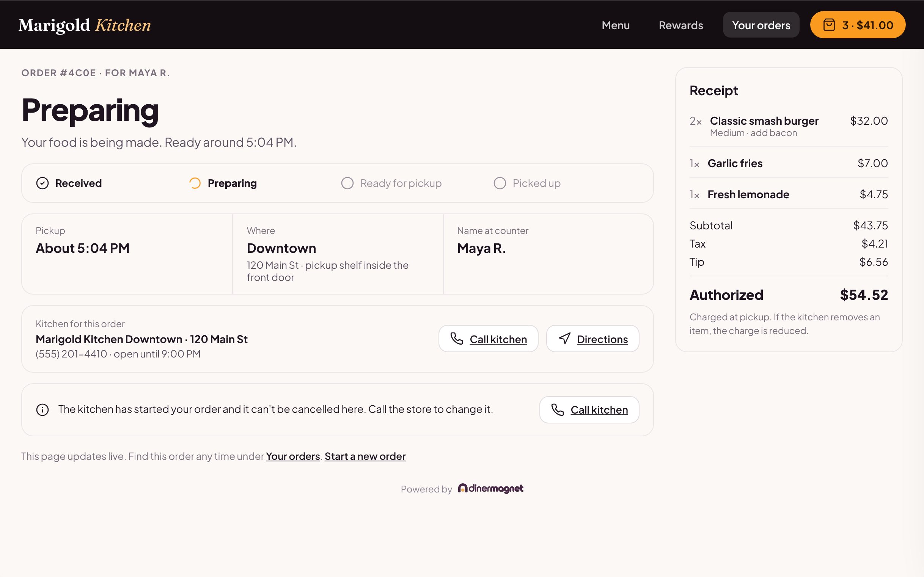Select Garlic fries receipt item

click(x=735, y=163)
